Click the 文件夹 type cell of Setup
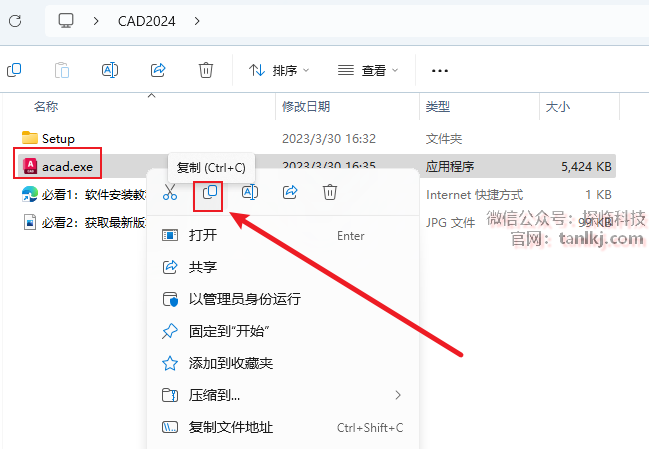This screenshot has width=649, height=449. [x=444, y=139]
